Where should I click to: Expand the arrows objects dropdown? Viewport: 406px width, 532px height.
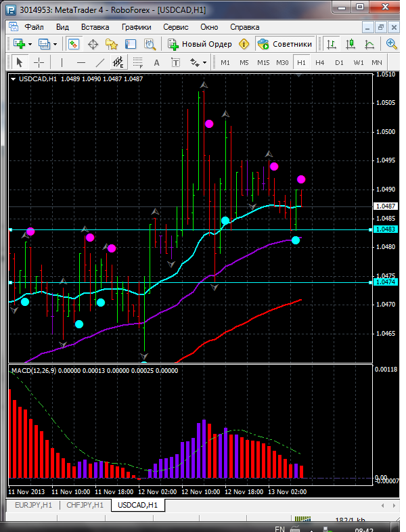pos(204,62)
